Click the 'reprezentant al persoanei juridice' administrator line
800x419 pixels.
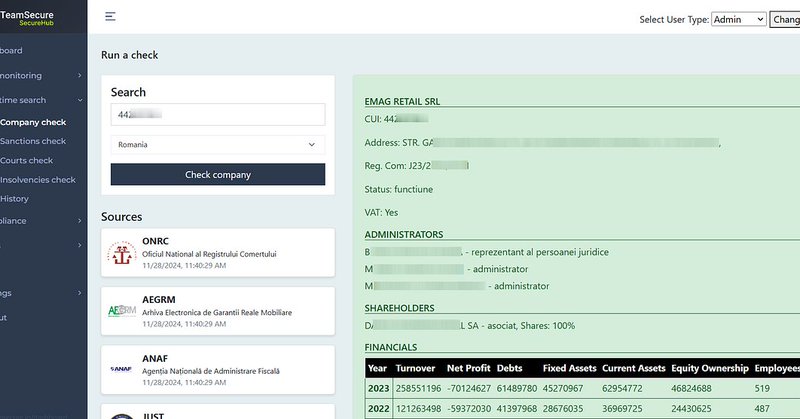(x=486, y=252)
